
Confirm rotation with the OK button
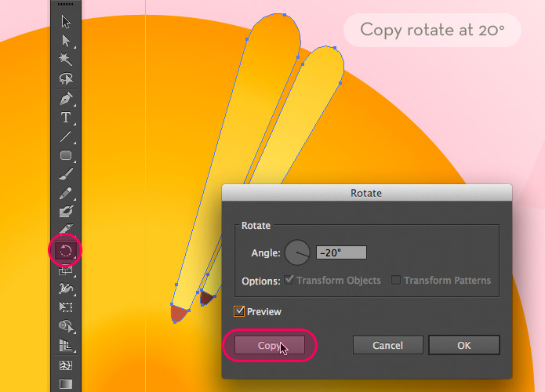click(x=464, y=345)
